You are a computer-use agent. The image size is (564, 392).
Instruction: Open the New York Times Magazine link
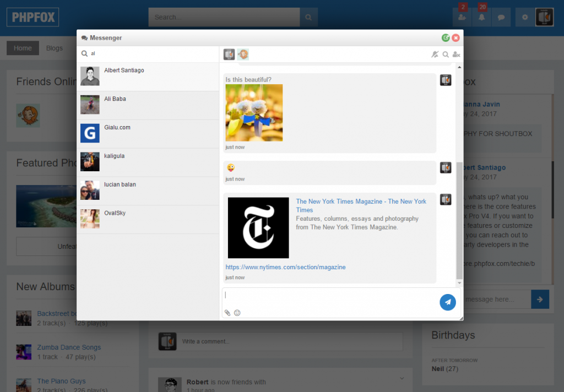361,205
